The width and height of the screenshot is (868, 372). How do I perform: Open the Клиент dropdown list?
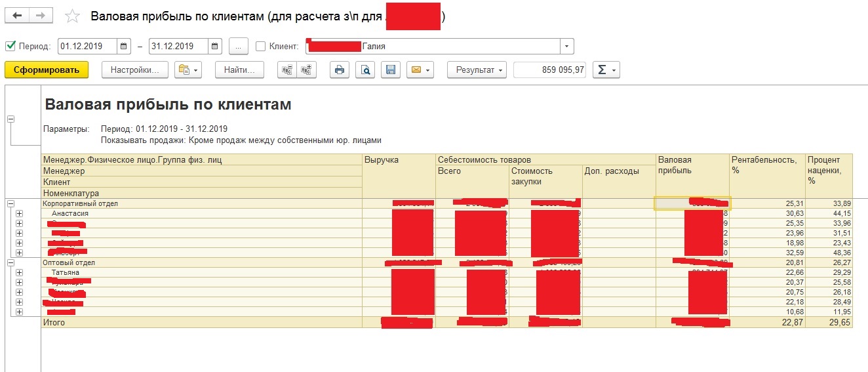click(x=566, y=47)
